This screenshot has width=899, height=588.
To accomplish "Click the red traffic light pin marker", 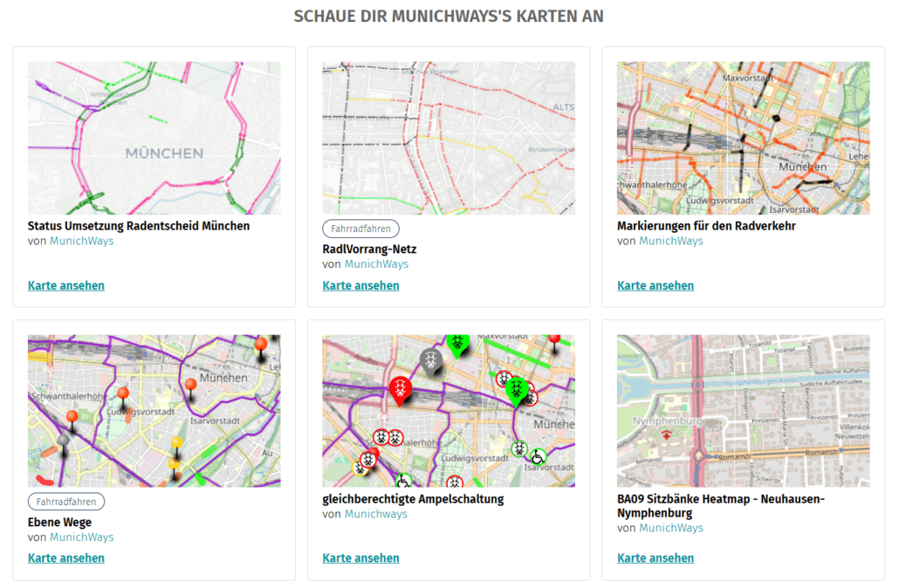I will pos(400,387).
